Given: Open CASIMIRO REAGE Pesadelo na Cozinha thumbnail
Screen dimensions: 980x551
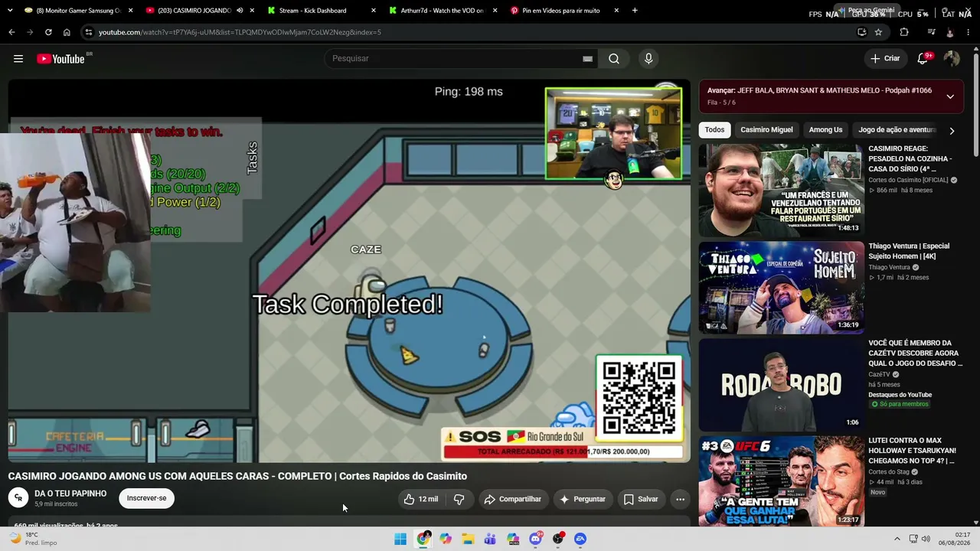Looking at the screenshot, I should (781, 191).
